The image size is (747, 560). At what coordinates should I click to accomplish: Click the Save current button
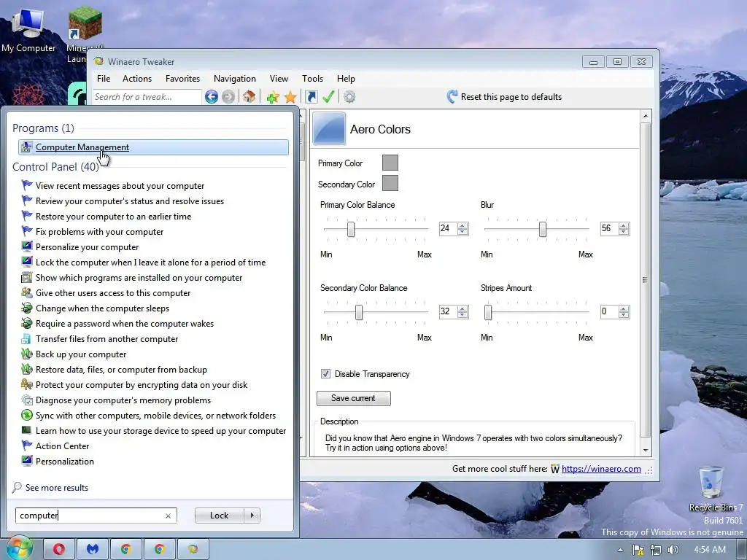coord(354,398)
